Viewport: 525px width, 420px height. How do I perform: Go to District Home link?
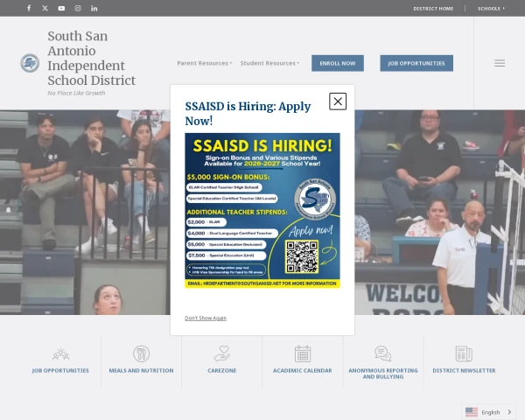click(x=433, y=9)
